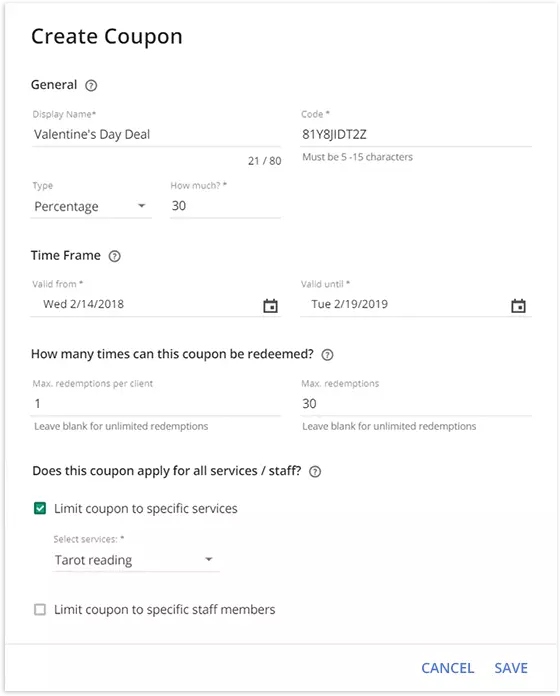The height and width of the screenshot is (696, 560).
Task: Open the Valid from calendar picker
Action: (270, 306)
